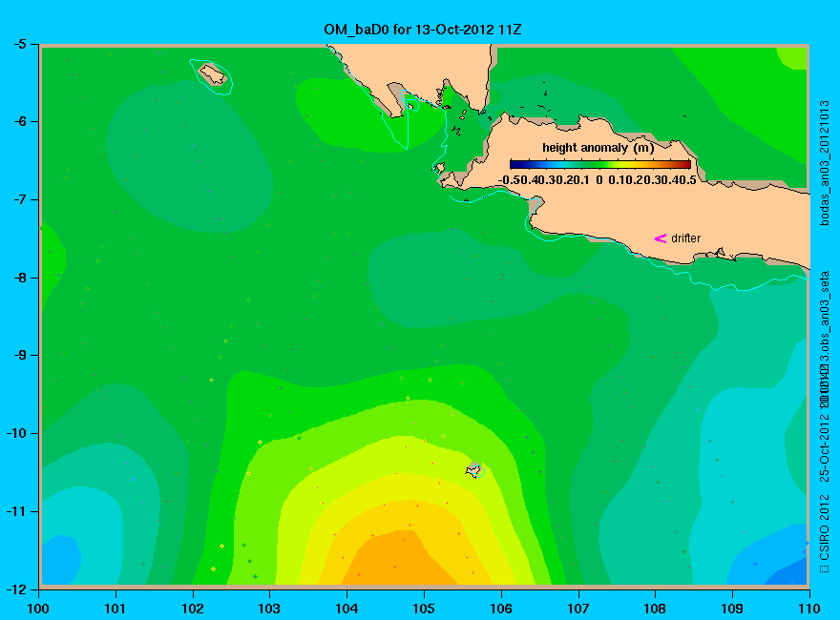
Task: Click the 'drifter' legend label
Action: point(685,238)
